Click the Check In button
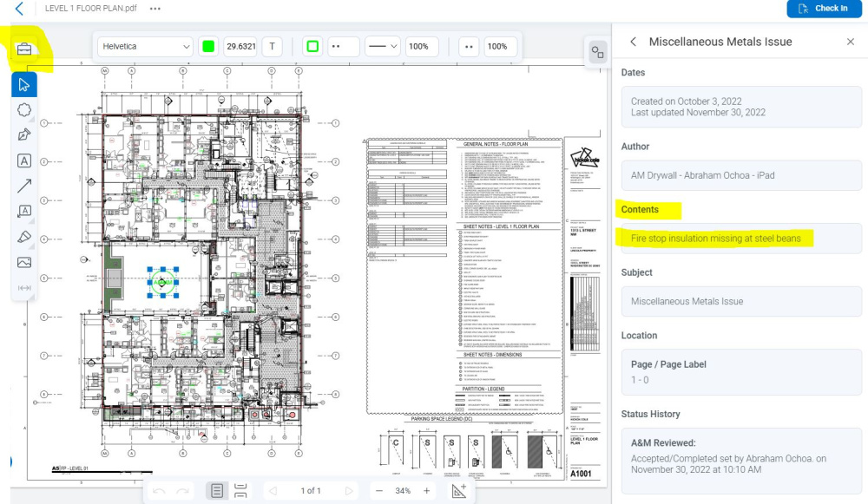868x504 pixels. click(823, 9)
